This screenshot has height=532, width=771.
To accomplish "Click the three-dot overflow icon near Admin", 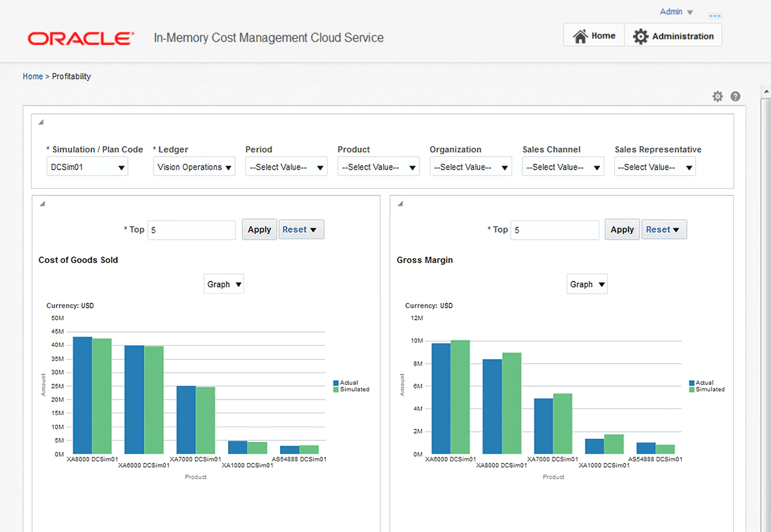I will click(x=714, y=15).
